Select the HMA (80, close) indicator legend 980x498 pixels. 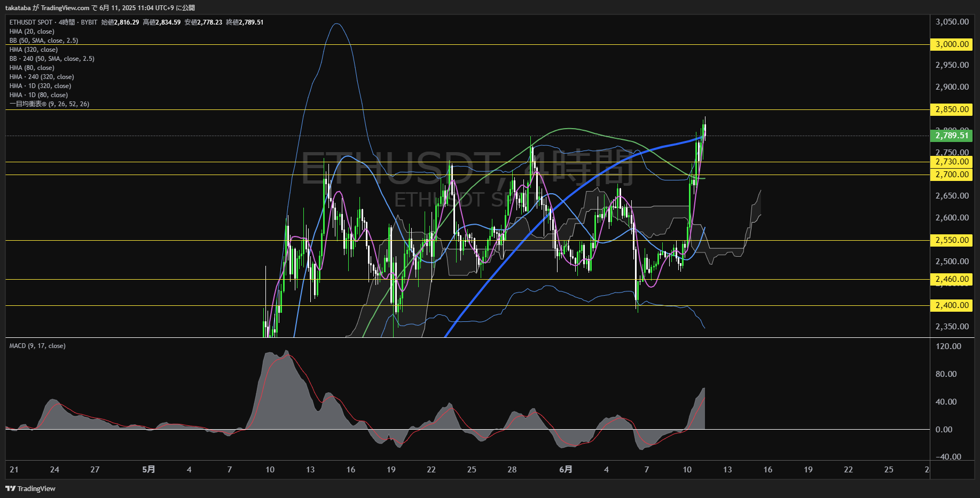point(32,68)
